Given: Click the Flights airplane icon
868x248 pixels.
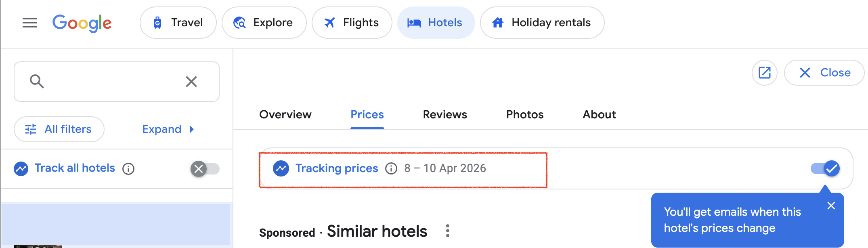Looking at the screenshot, I should (330, 23).
